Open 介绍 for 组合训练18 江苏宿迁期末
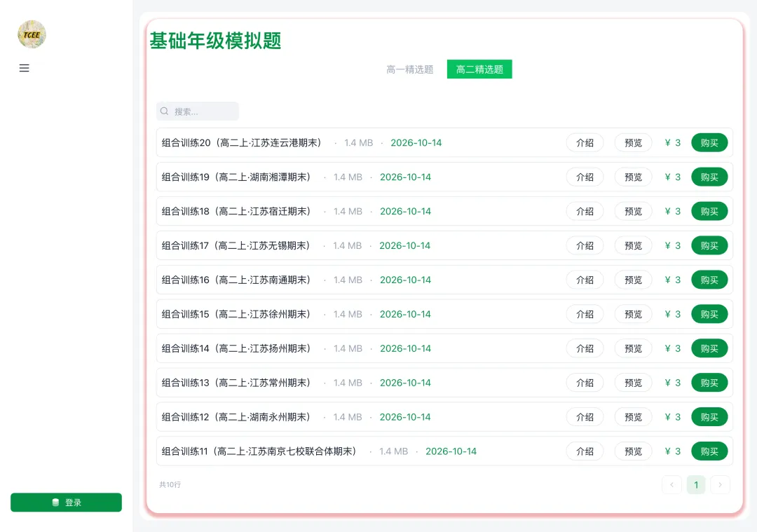 coord(585,211)
